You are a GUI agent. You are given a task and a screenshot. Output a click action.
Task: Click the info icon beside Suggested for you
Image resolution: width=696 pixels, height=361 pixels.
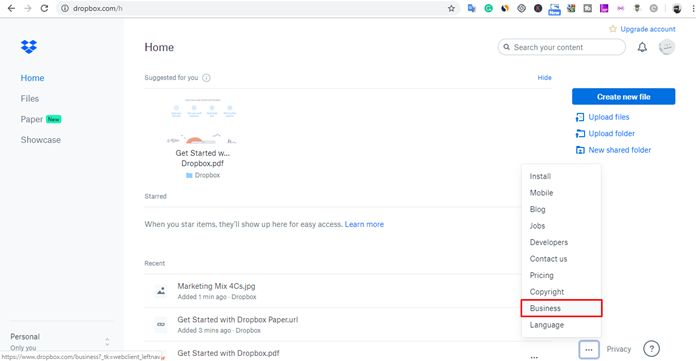[206, 78]
